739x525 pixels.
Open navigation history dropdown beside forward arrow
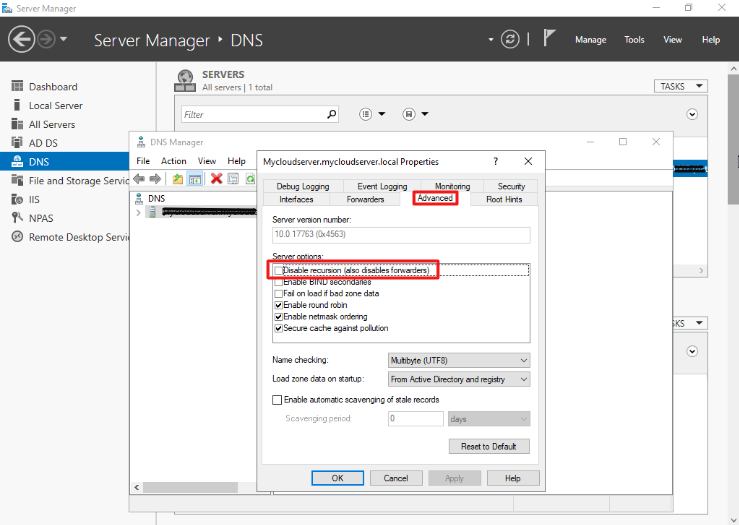(x=64, y=39)
